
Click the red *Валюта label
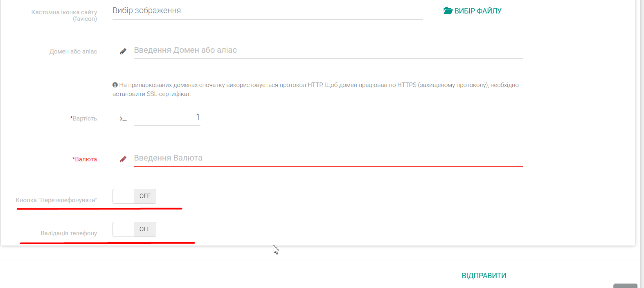(x=85, y=159)
